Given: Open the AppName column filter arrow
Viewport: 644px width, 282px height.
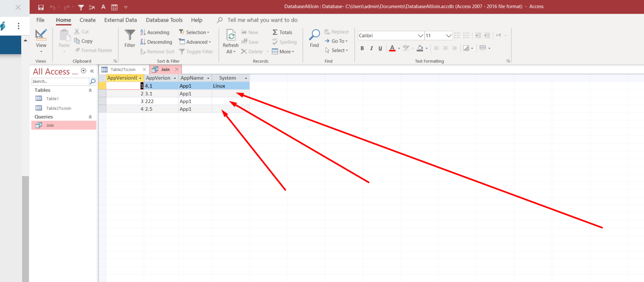Looking at the screenshot, I should pyautogui.click(x=208, y=78).
